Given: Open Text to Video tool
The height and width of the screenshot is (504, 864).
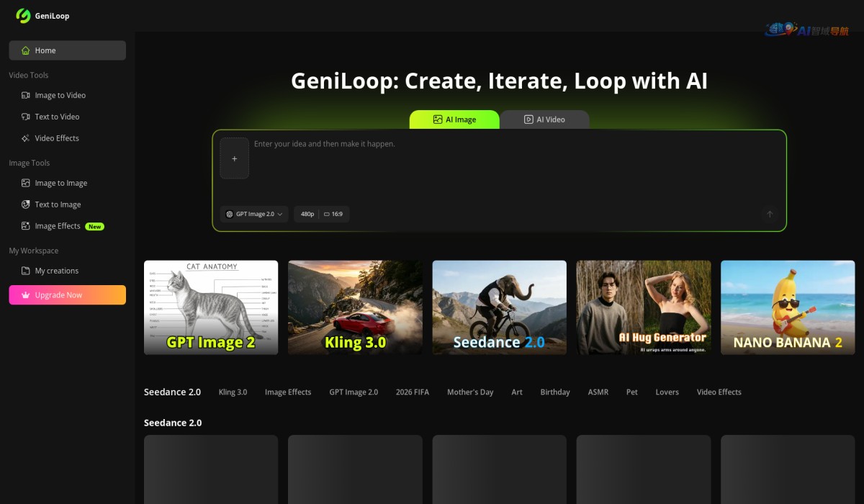Looking at the screenshot, I should coord(67,117).
